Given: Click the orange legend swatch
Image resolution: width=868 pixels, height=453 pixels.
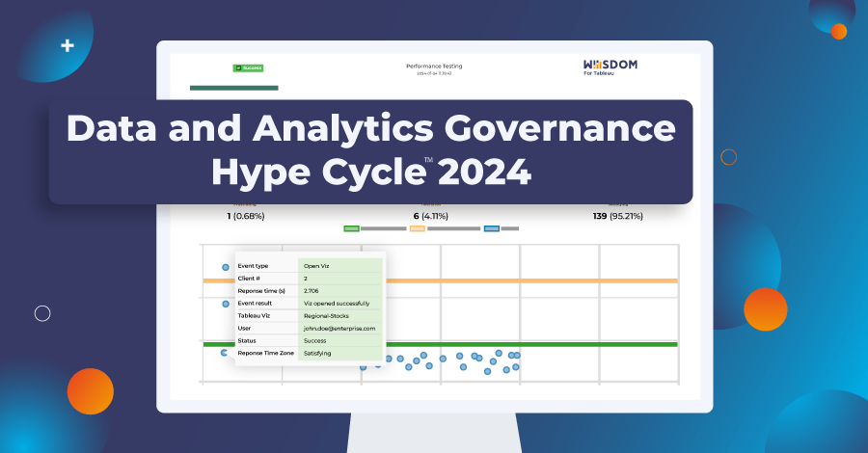Looking at the screenshot, I should (x=418, y=228).
